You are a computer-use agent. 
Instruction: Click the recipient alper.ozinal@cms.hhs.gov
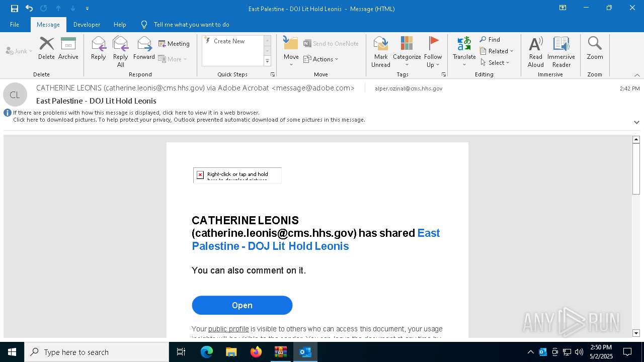tap(409, 88)
